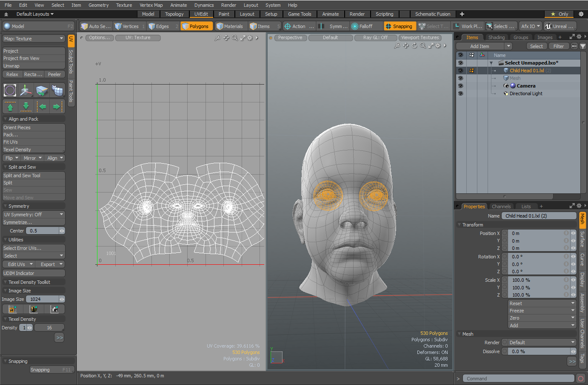Screen dimensions: 588x385
Task: Switch to the Shading tab
Action: tap(496, 37)
